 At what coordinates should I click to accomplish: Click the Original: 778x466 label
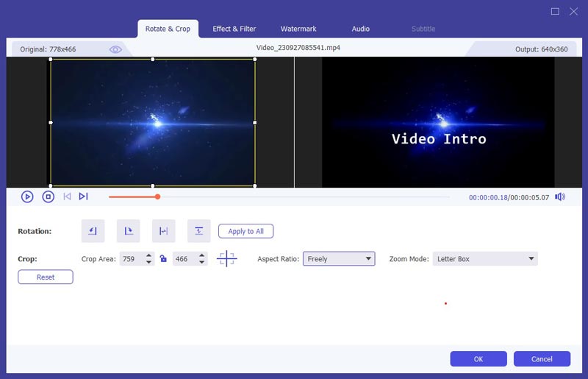[x=48, y=49]
